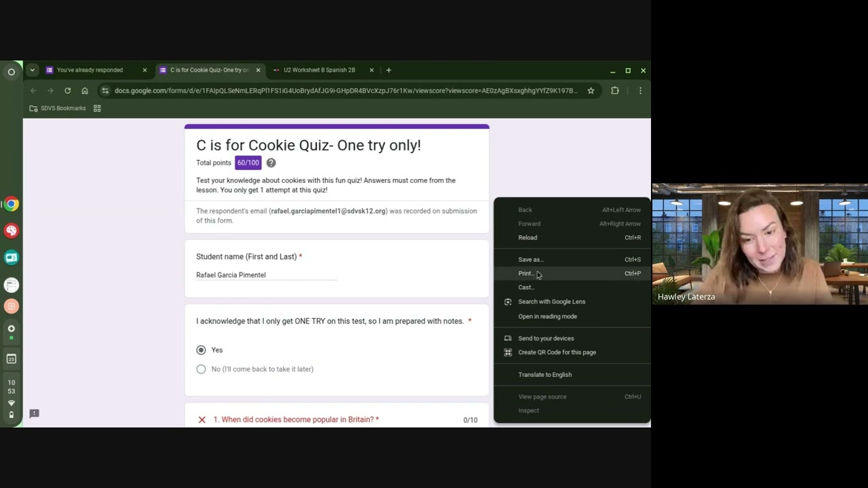The height and width of the screenshot is (488, 868).
Task: Open the orange sign-out shelf app icon
Action: pos(11,306)
